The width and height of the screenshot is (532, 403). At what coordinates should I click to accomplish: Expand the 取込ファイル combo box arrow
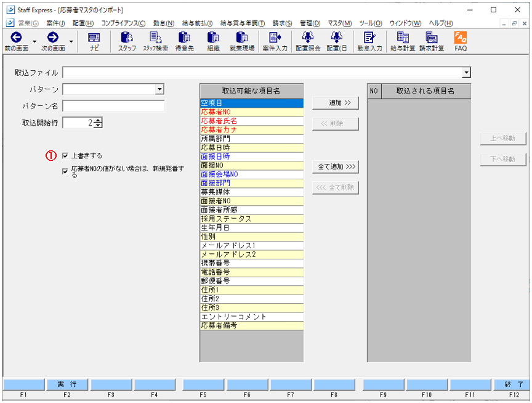(x=467, y=72)
